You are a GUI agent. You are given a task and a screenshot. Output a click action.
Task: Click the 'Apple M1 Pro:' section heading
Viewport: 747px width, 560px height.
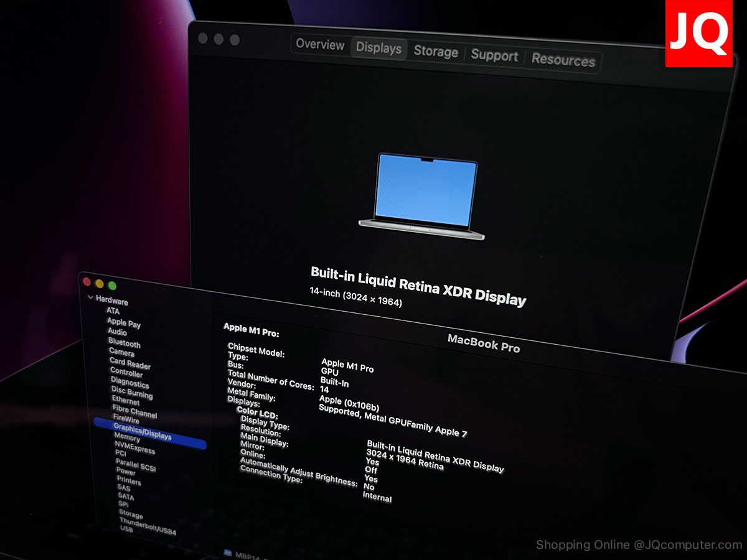click(x=251, y=329)
